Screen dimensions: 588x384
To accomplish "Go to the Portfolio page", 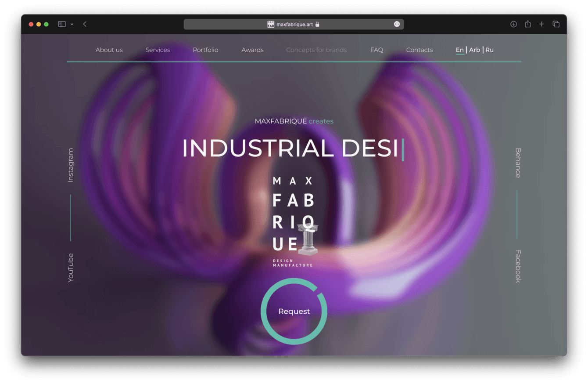I will pyautogui.click(x=205, y=50).
